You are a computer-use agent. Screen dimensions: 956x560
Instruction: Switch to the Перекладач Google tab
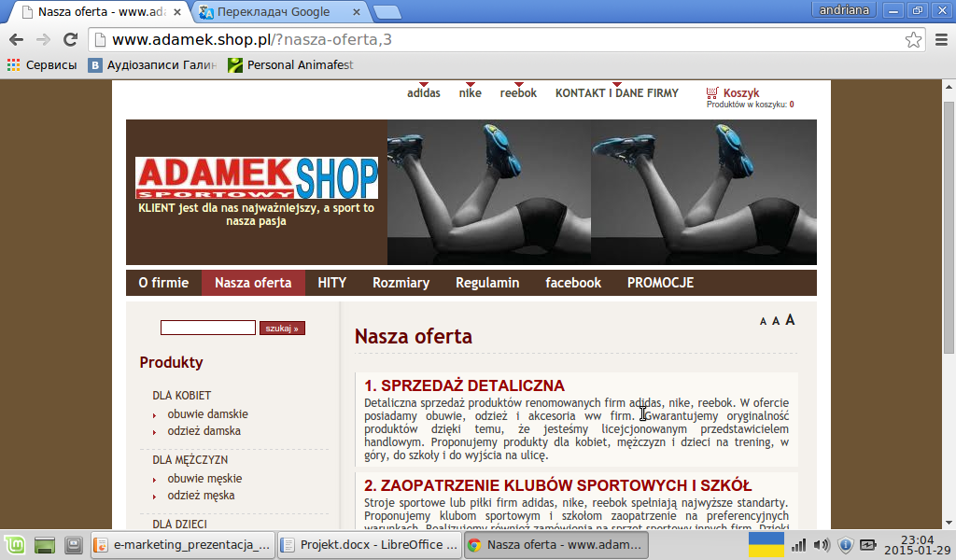[x=274, y=12]
